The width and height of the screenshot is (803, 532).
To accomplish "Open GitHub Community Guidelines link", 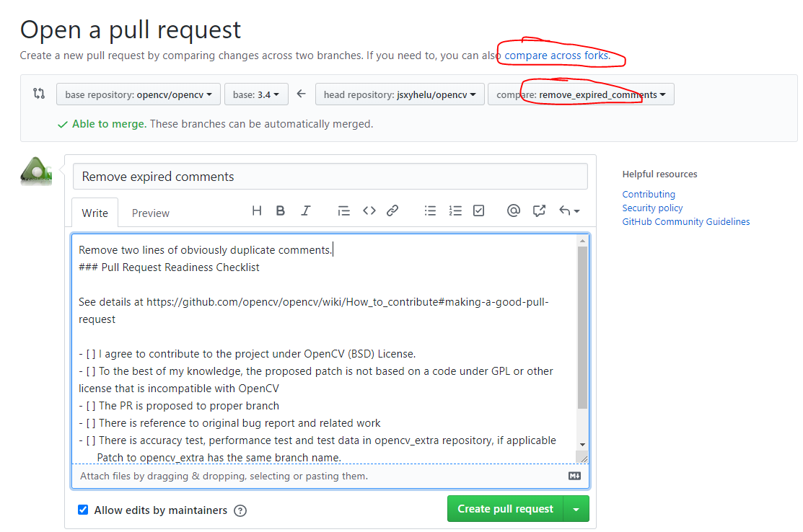I will click(685, 221).
